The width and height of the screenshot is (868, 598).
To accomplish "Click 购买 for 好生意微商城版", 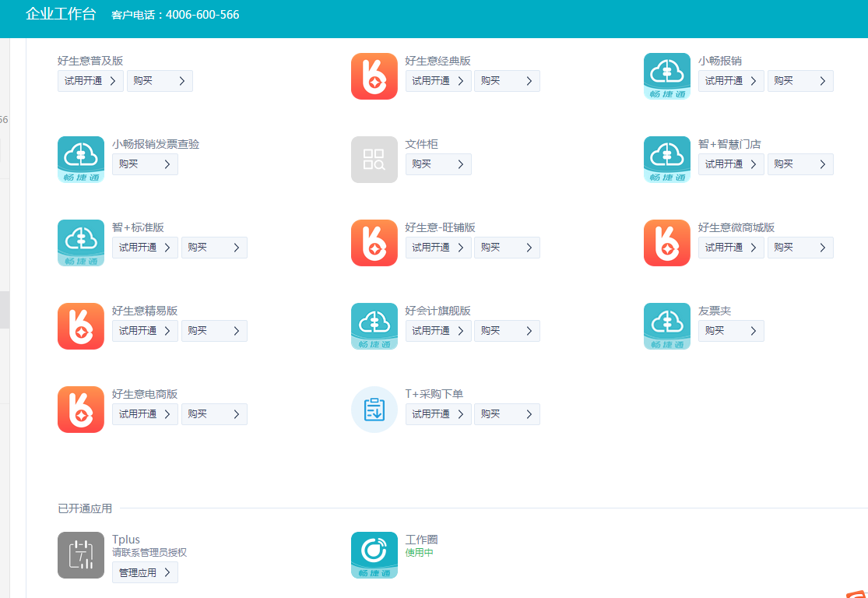I will (800, 248).
